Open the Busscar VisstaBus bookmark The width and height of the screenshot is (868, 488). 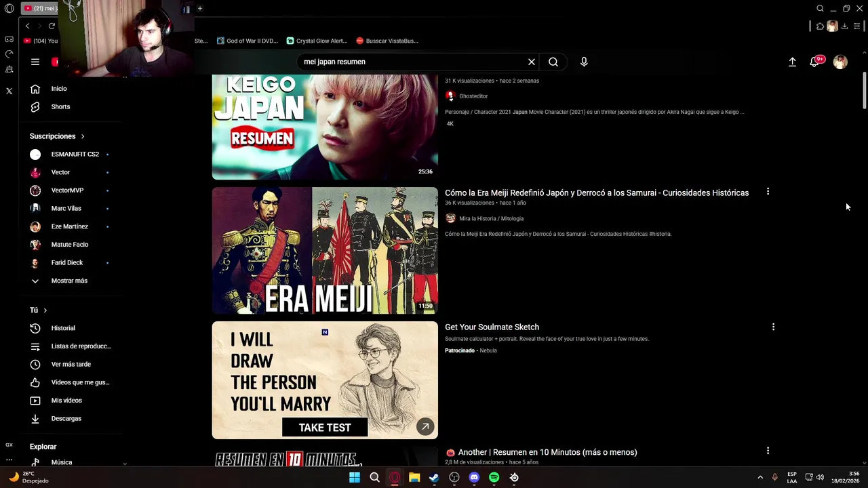(x=387, y=41)
